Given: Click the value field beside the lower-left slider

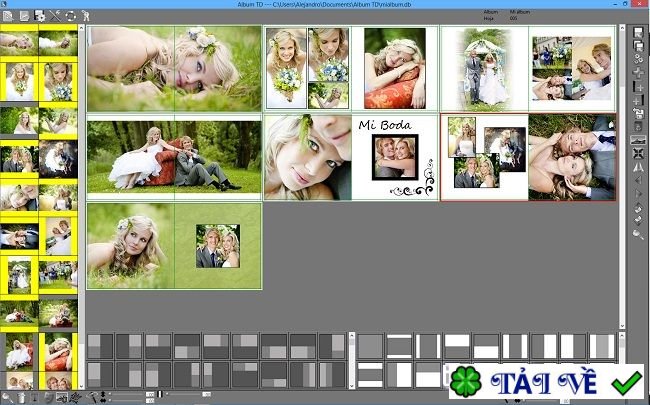Looking at the screenshot, I should click(150, 401).
